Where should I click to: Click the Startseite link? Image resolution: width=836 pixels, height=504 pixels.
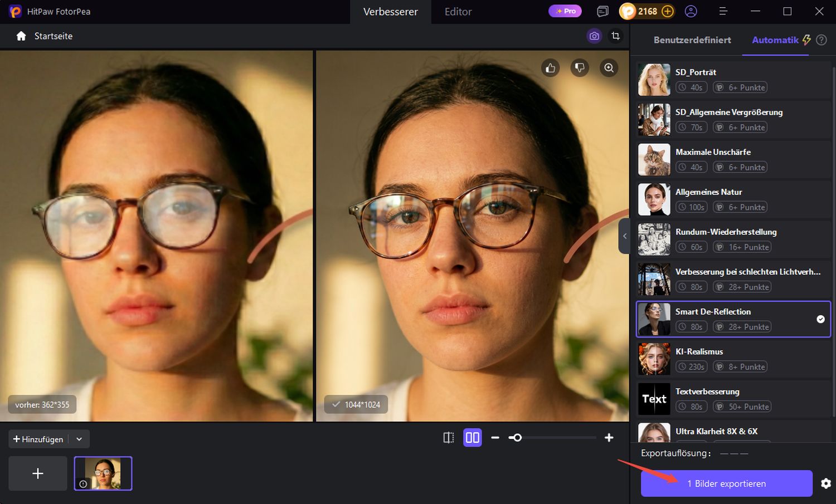click(x=54, y=36)
